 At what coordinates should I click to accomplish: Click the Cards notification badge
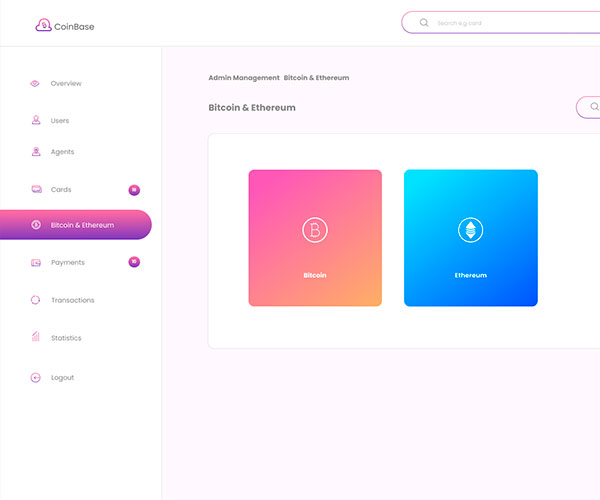pyautogui.click(x=134, y=190)
